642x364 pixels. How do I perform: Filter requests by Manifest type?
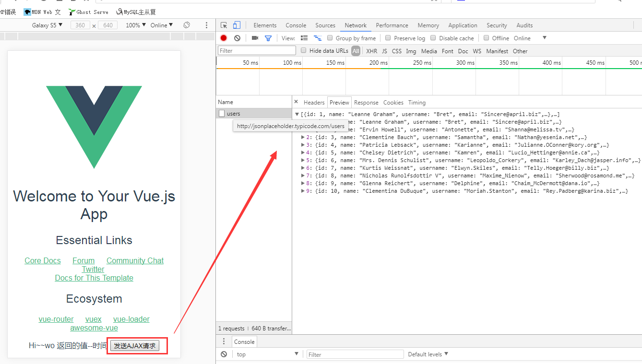(x=497, y=51)
